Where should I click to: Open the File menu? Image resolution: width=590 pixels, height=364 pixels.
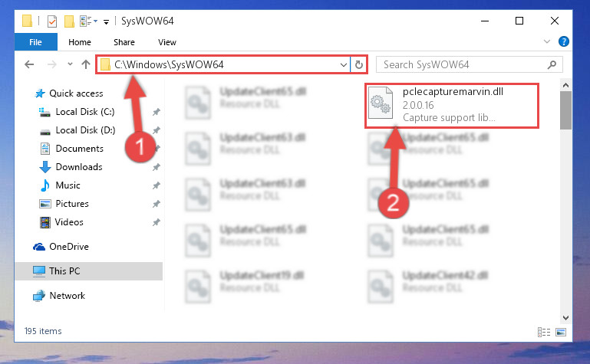click(36, 42)
